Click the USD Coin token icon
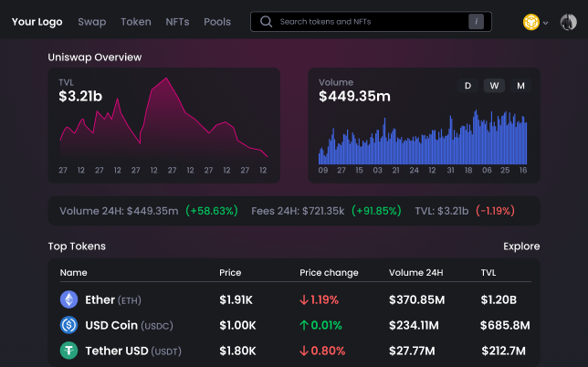 68,325
